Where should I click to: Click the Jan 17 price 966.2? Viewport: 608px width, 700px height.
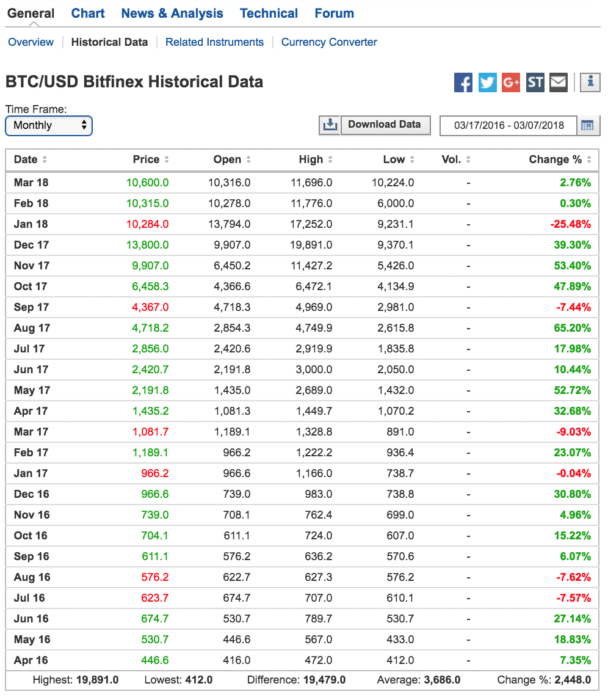tap(155, 473)
